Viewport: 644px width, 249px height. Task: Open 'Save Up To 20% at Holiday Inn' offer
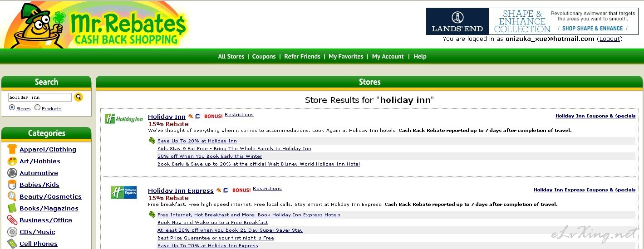click(197, 141)
